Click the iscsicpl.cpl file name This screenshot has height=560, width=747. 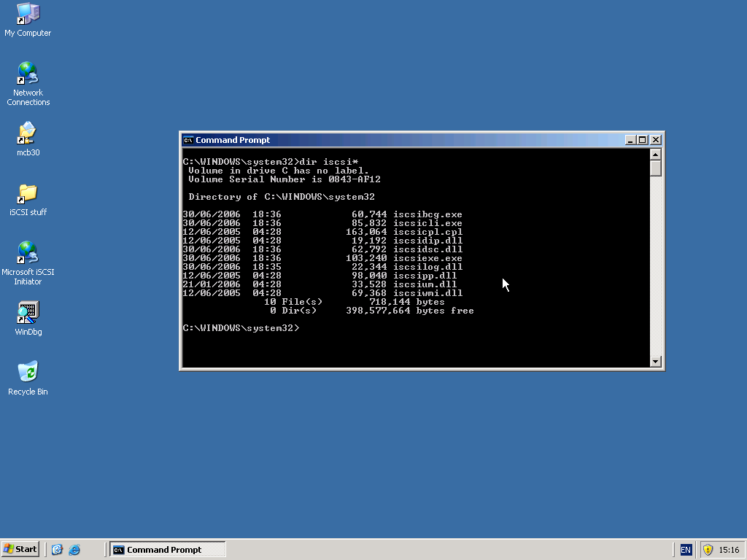(427, 232)
